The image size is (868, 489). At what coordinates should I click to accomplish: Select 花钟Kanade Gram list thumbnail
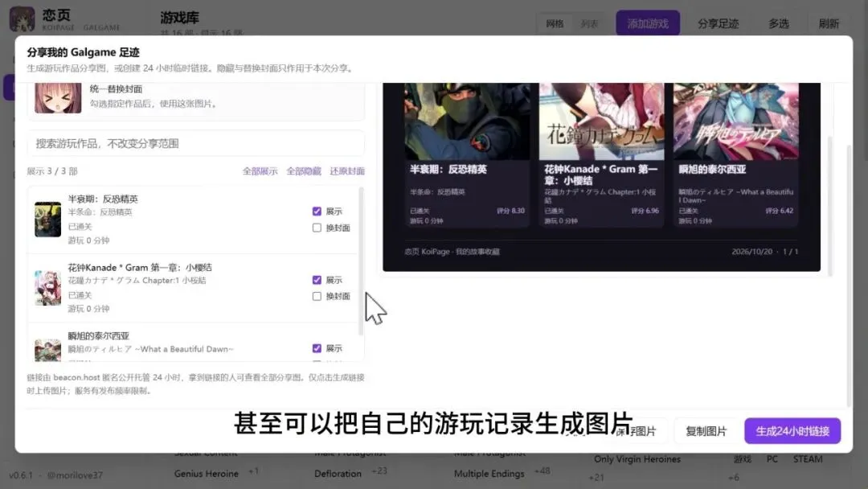[47, 288]
